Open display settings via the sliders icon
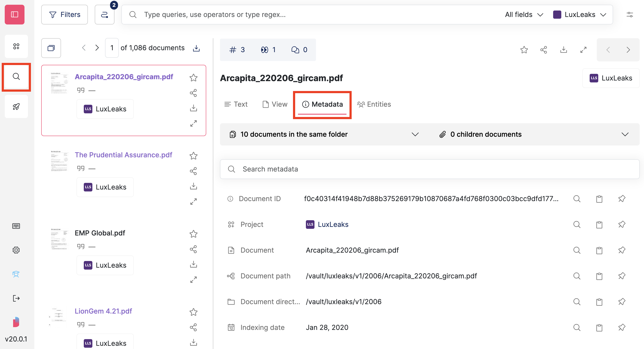The image size is (644, 349). [x=630, y=15]
